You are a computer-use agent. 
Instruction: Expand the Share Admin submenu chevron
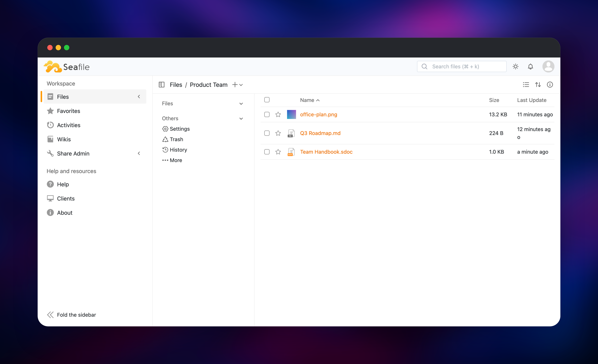pyautogui.click(x=139, y=153)
